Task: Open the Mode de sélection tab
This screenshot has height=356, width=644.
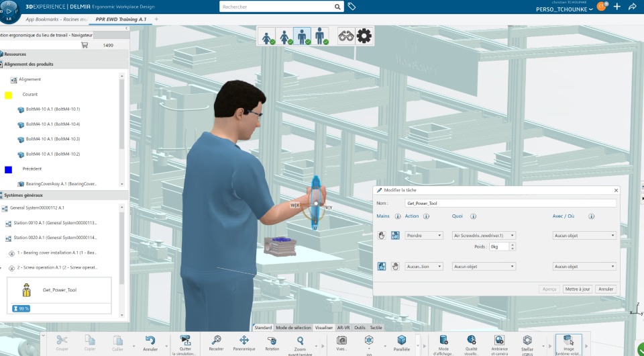Action: point(293,328)
